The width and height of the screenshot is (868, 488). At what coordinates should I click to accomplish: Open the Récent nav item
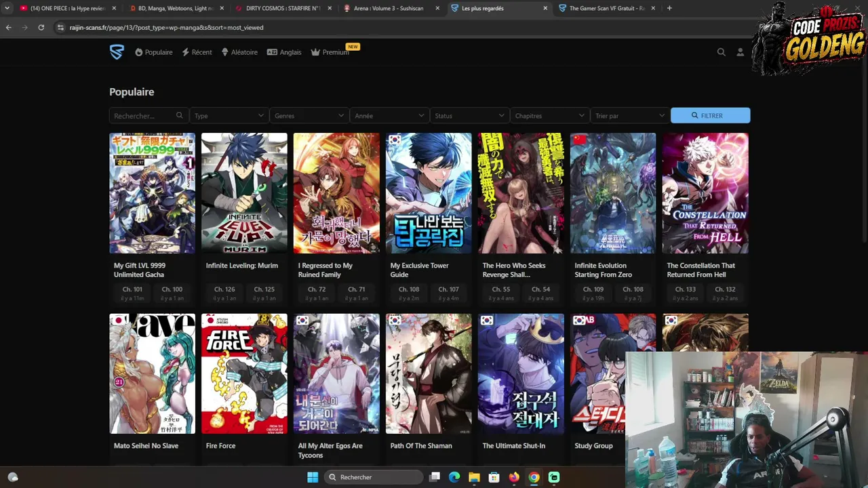coord(197,52)
